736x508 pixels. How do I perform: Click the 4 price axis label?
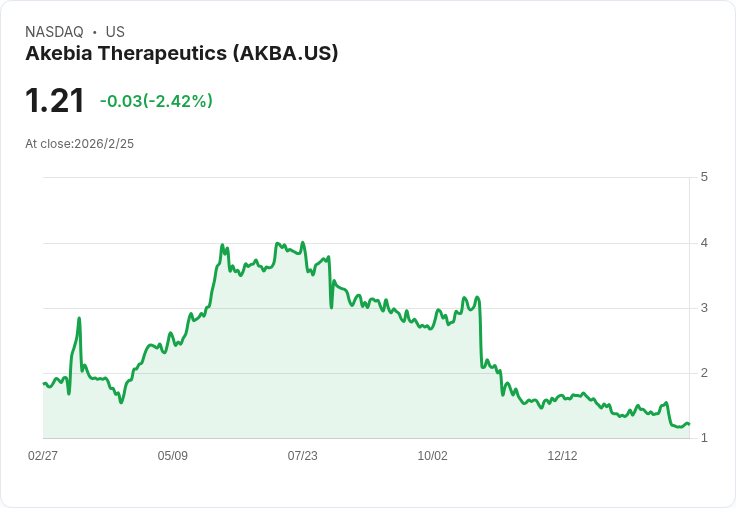pos(704,243)
